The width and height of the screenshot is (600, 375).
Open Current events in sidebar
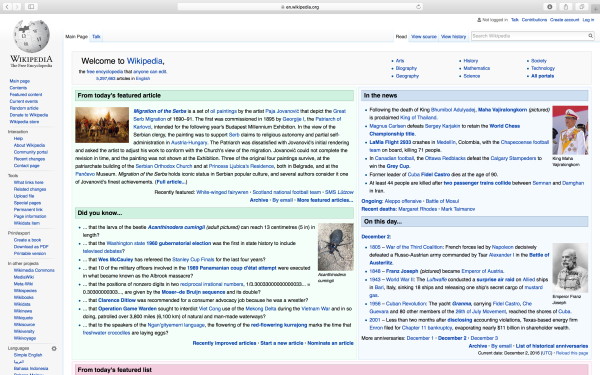pyautogui.click(x=24, y=101)
